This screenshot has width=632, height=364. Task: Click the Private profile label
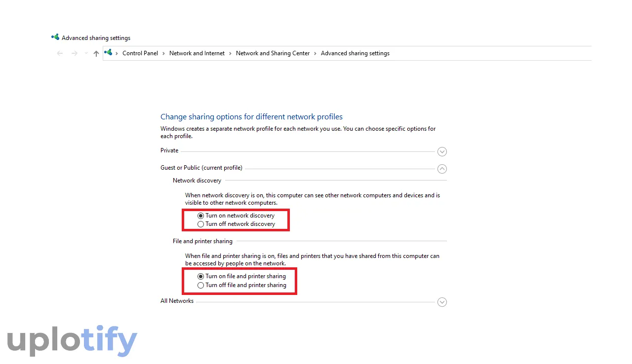click(x=169, y=150)
